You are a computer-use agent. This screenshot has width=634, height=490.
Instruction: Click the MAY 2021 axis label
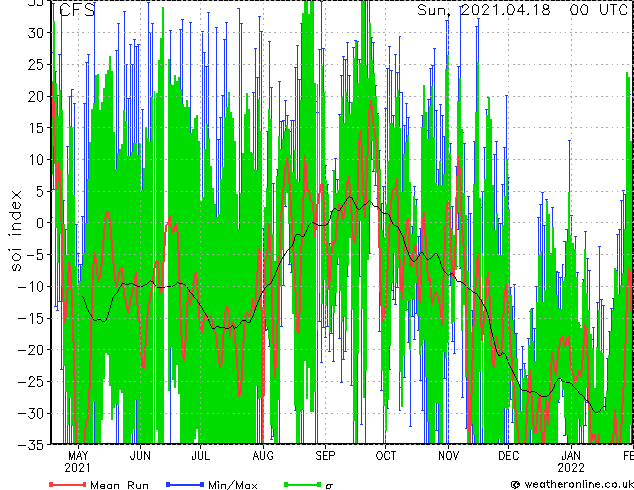(x=78, y=462)
